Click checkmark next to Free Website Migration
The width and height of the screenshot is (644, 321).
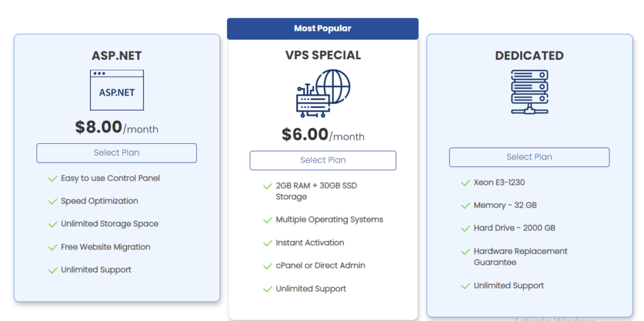[x=53, y=248]
